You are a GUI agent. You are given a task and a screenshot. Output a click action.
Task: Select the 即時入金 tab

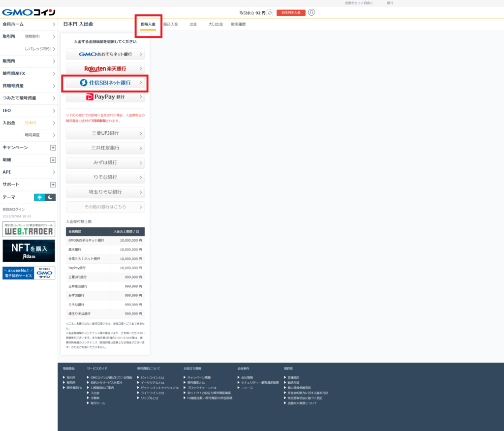148,24
